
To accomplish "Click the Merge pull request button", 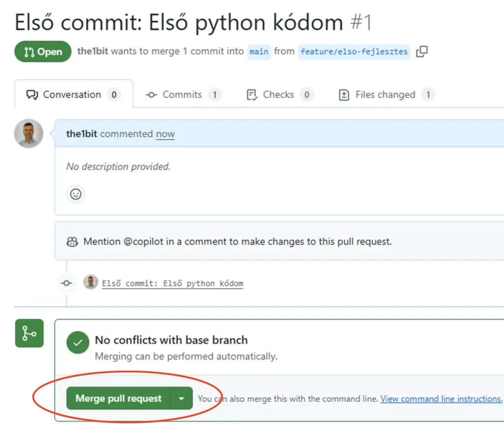I will (119, 399).
